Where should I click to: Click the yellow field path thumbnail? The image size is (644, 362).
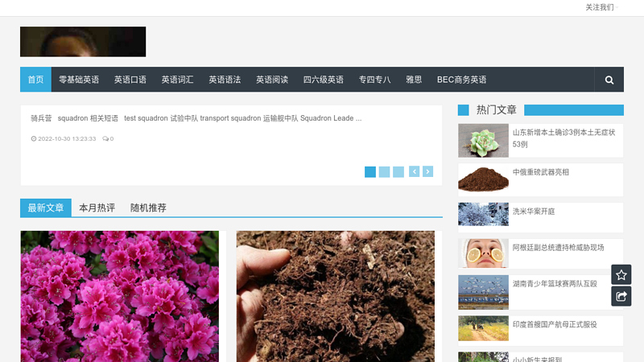pos(484,328)
